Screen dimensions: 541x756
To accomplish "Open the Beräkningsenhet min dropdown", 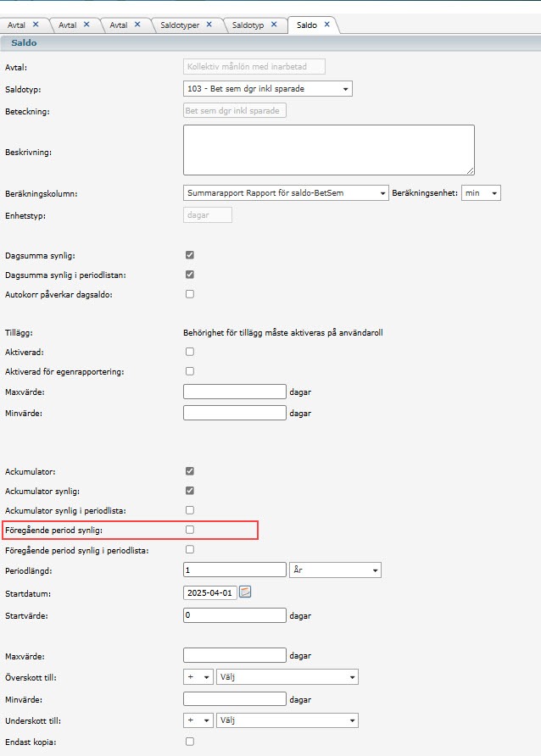I will point(481,193).
